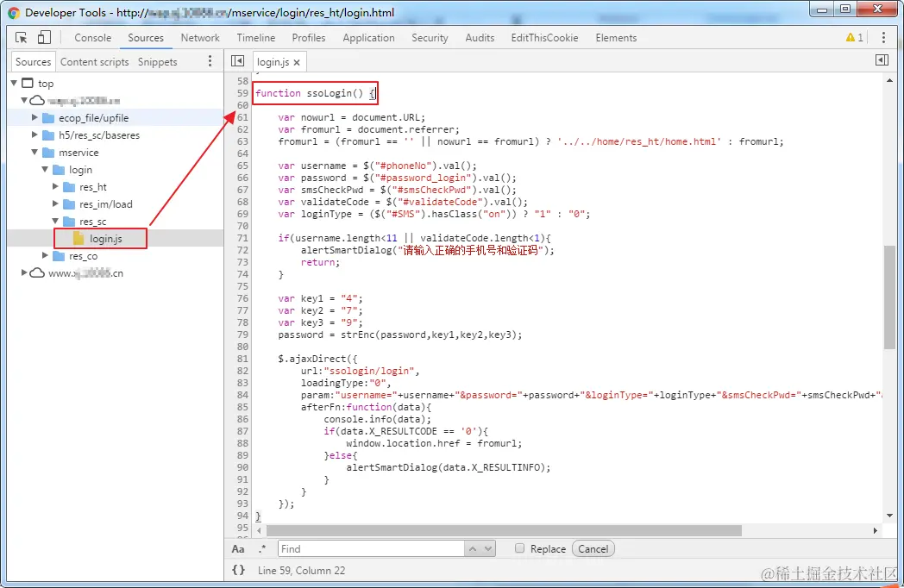
Task: Open the Profiles tab
Action: [x=309, y=37]
